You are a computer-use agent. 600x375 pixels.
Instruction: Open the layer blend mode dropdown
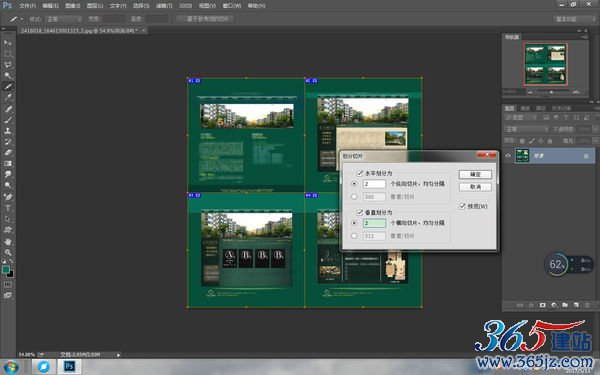pos(527,129)
